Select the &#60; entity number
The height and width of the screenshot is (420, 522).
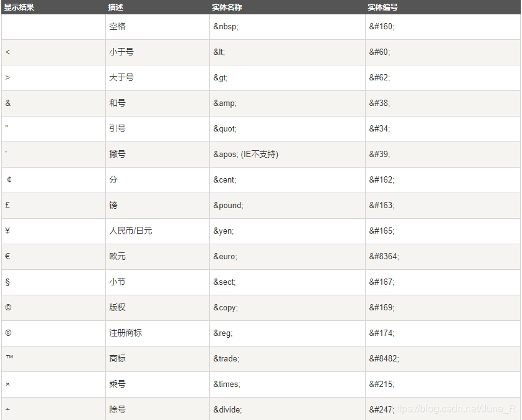tap(379, 52)
